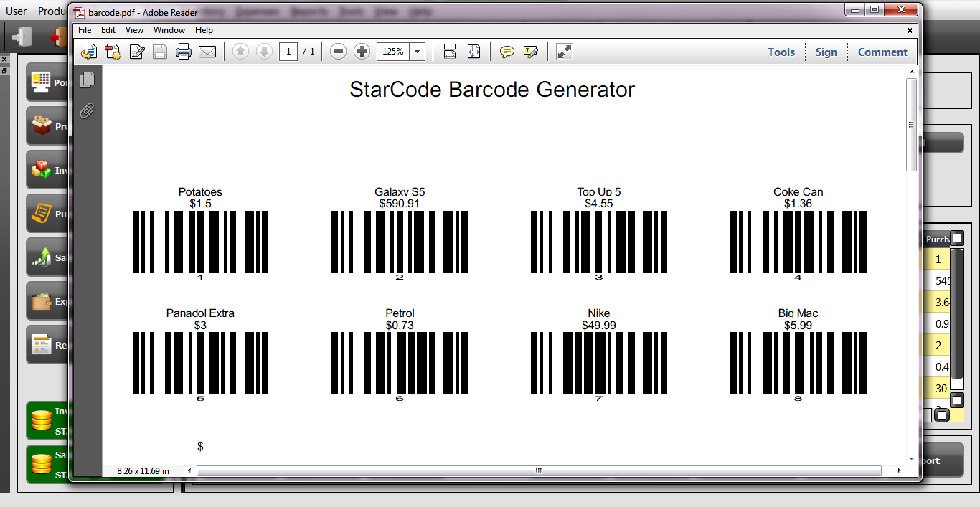Click the current page number field

pos(288,52)
